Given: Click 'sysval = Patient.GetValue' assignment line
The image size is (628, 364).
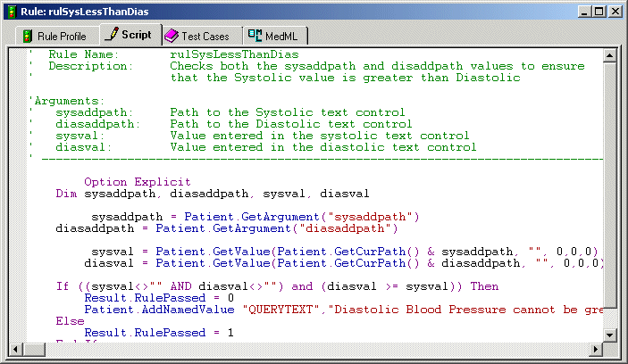Looking at the screenshot, I should [x=345, y=252].
